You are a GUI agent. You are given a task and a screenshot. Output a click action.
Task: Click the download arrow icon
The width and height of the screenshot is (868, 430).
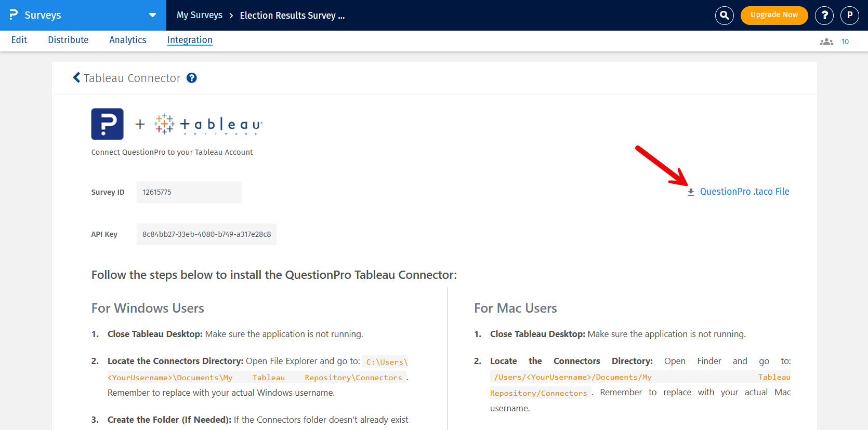coord(691,192)
